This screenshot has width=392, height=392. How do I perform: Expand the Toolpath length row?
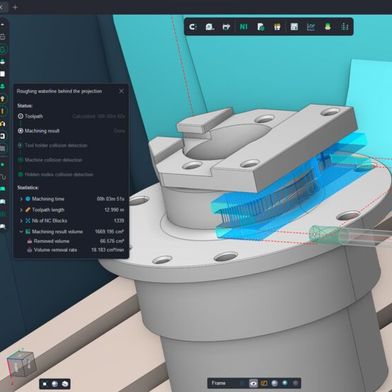pyautogui.click(x=21, y=210)
